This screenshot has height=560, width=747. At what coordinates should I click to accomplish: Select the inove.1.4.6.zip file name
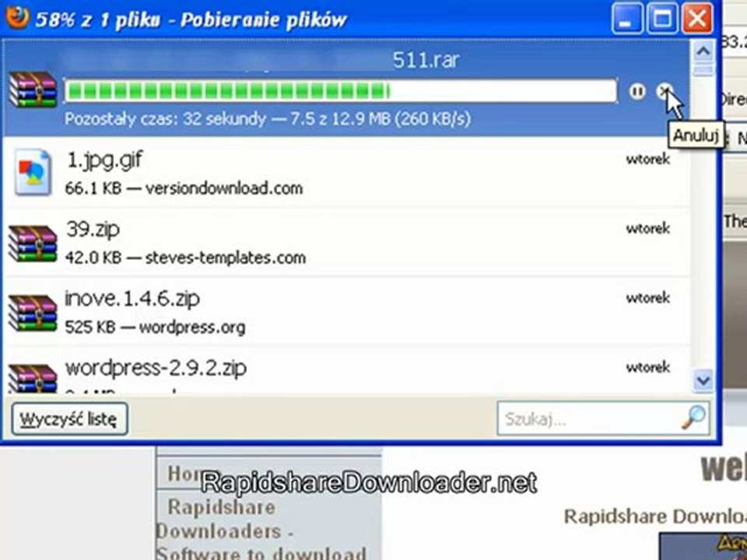(132, 299)
